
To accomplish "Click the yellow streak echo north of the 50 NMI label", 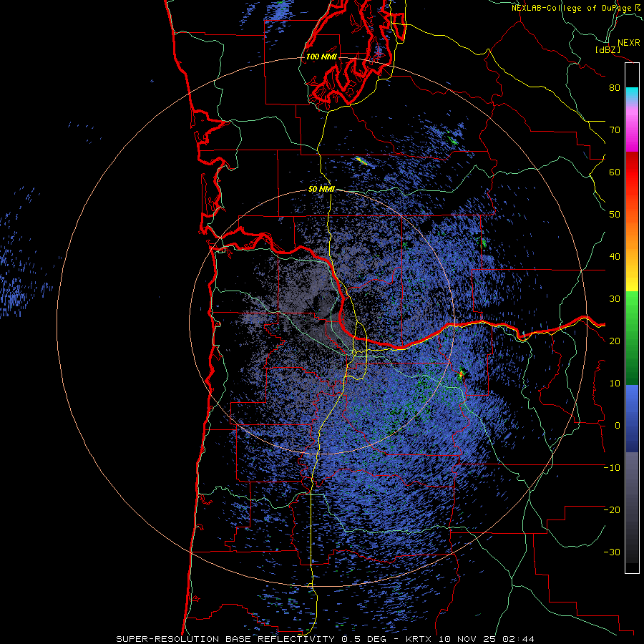I will [x=361, y=160].
